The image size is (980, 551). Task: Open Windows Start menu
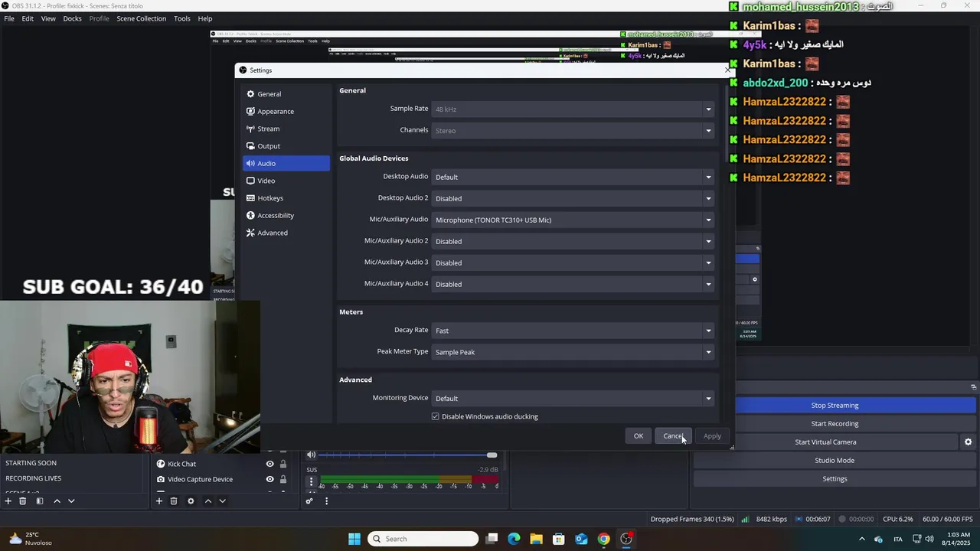click(x=354, y=539)
